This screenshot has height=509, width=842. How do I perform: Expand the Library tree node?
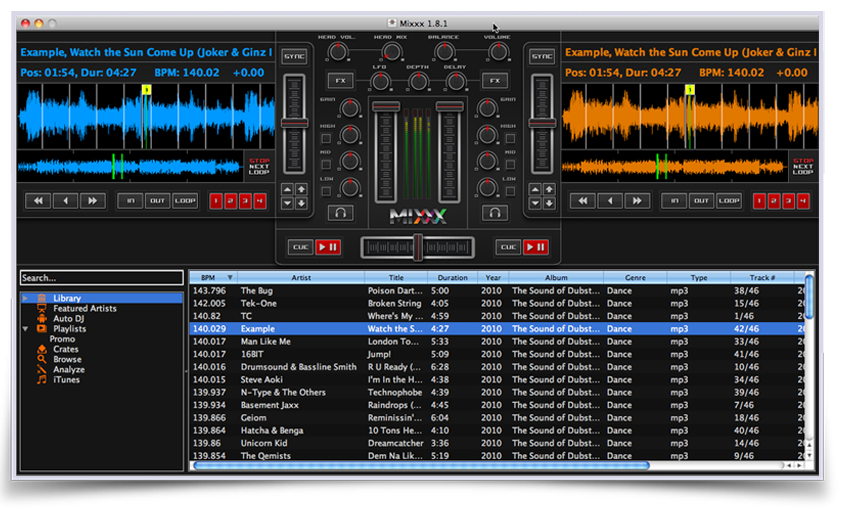tap(25, 298)
